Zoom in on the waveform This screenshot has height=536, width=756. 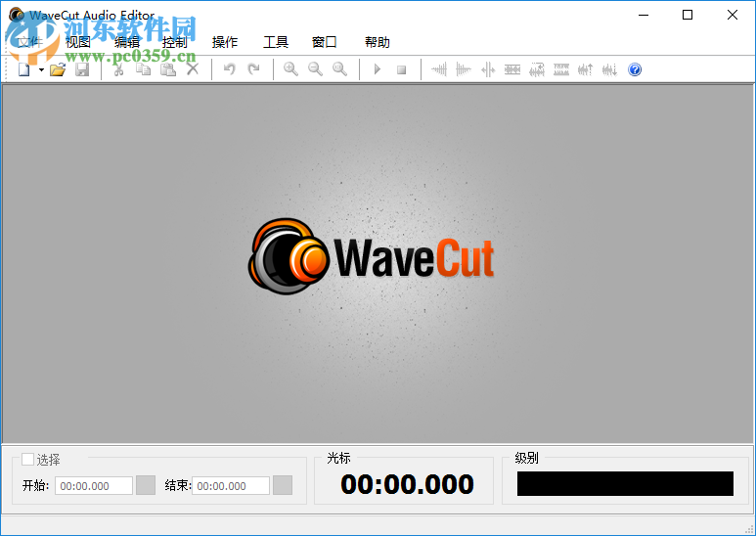click(x=290, y=69)
